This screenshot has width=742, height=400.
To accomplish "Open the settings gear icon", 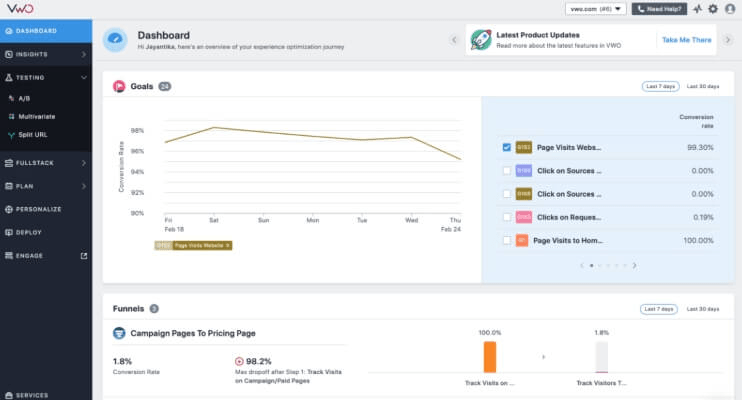I will pyautogui.click(x=713, y=9).
